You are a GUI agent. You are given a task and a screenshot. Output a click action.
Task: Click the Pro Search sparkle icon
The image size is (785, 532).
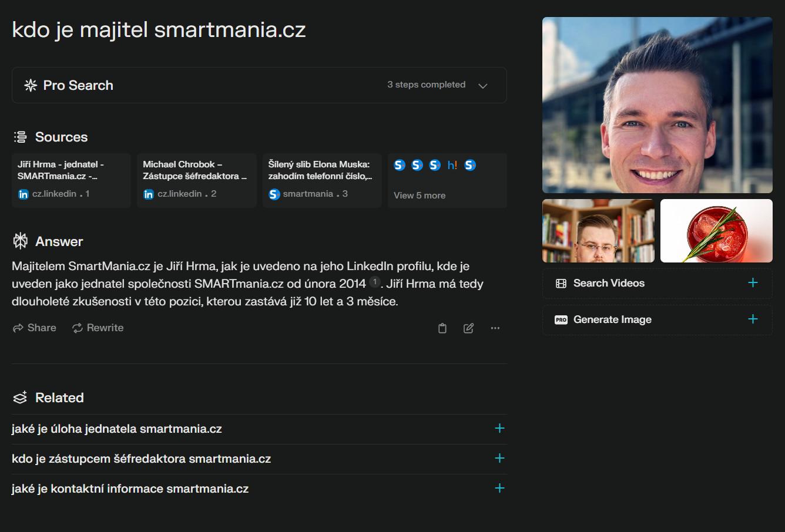point(31,85)
